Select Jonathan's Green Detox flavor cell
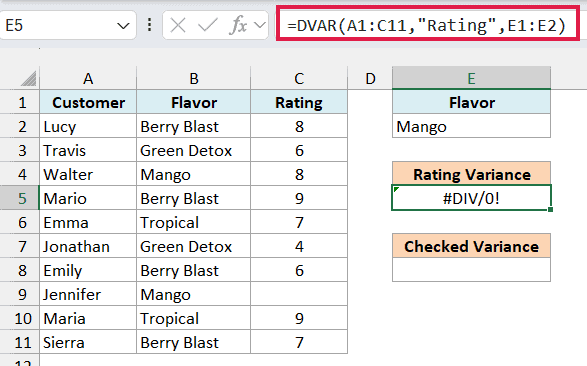The width and height of the screenshot is (587, 366). [194, 247]
